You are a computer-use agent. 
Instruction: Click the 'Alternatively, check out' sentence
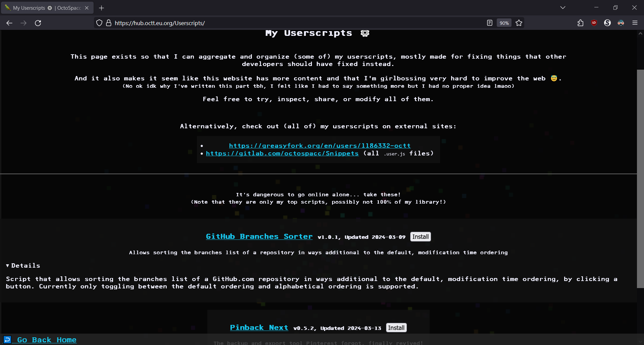pos(318,126)
